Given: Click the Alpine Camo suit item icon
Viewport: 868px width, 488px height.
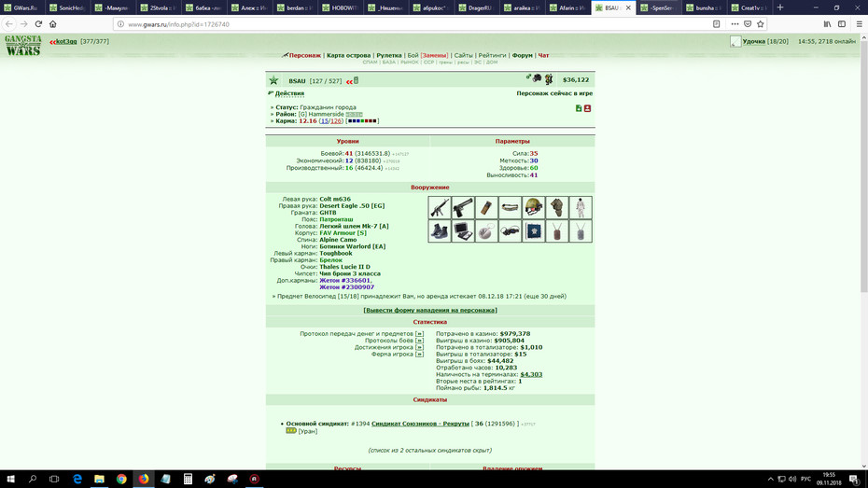Looking at the screenshot, I should pos(581,207).
